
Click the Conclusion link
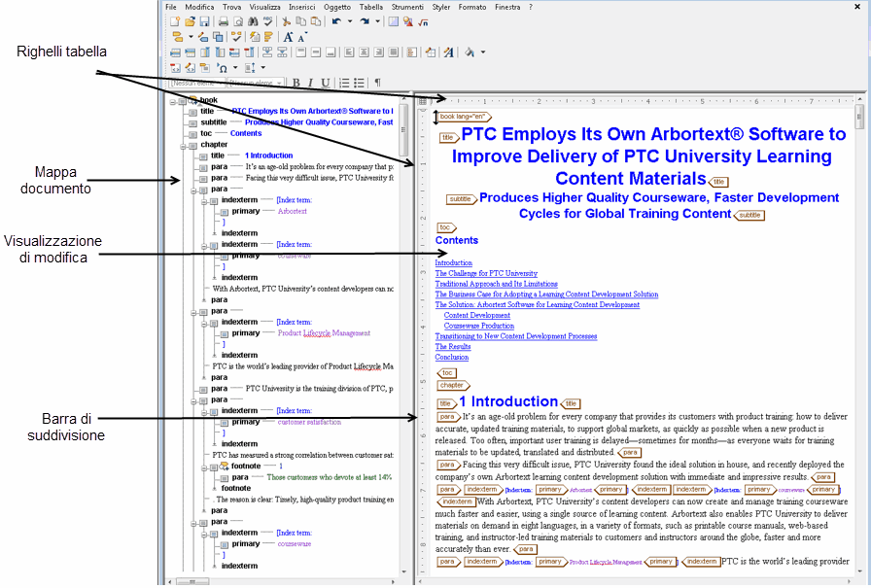pos(452,357)
